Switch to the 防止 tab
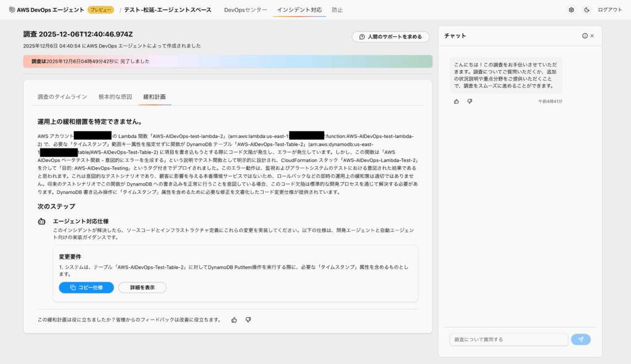The width and height of the screenshot is (631, 364). tap(337, 10)
